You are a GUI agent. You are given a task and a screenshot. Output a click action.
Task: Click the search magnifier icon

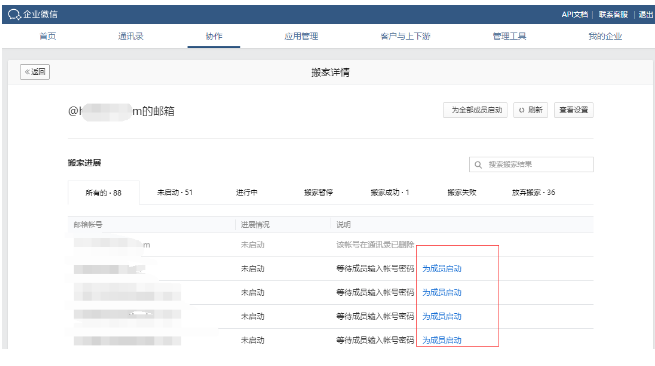[x=478, y=165]
